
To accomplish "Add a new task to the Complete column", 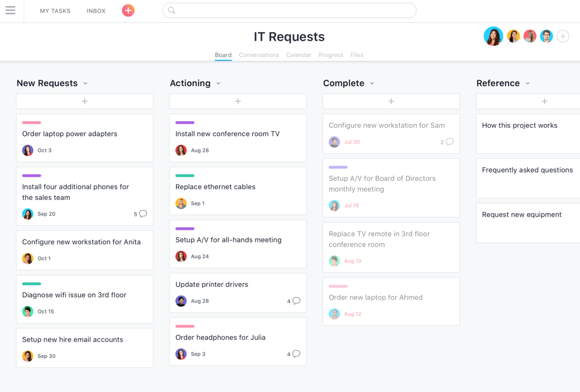I will pos(391,101).
